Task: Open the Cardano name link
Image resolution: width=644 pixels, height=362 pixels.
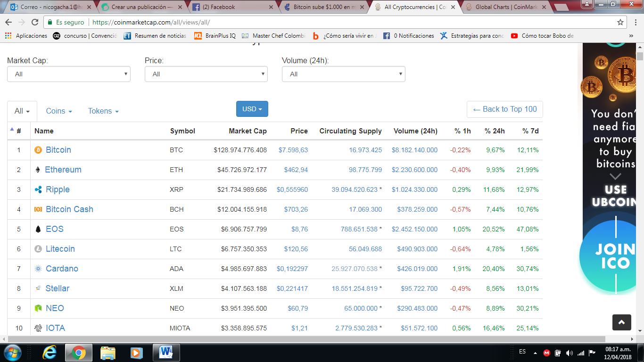Action: pyautogui.click(x=62, y=269)
